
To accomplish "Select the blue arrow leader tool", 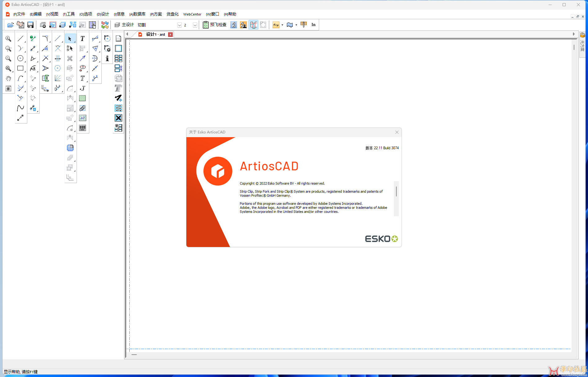I will [x=82, y=58].
